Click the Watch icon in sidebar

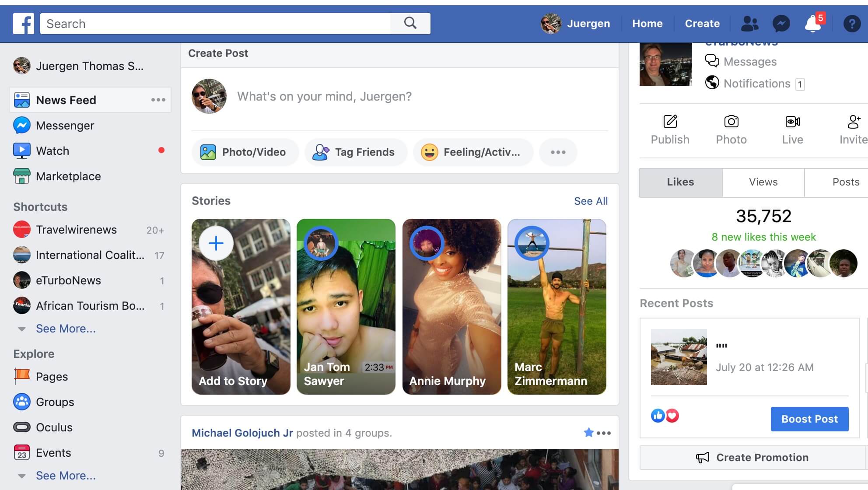click(21, 151)
